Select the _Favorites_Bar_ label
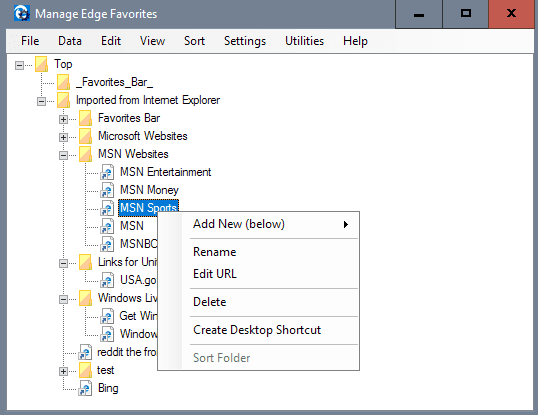The width and height of the screenshot is (538, 415). (114, 82)
